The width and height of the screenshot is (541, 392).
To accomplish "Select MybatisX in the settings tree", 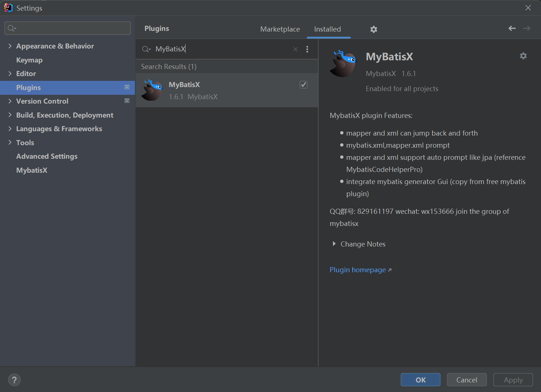I will (32, 170).
